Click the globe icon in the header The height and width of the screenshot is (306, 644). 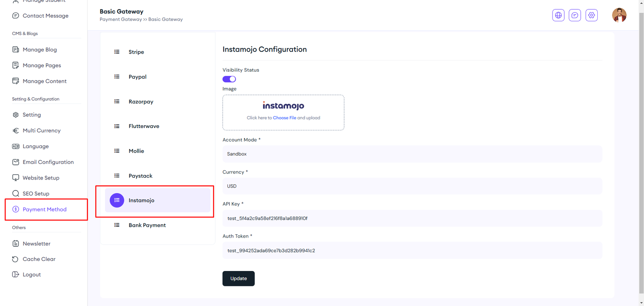coord(558,15)
